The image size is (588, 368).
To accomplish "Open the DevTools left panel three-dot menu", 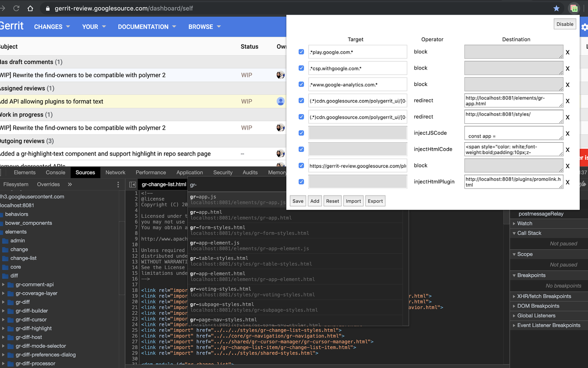I will pyautogui.click(x=118, y=184).
